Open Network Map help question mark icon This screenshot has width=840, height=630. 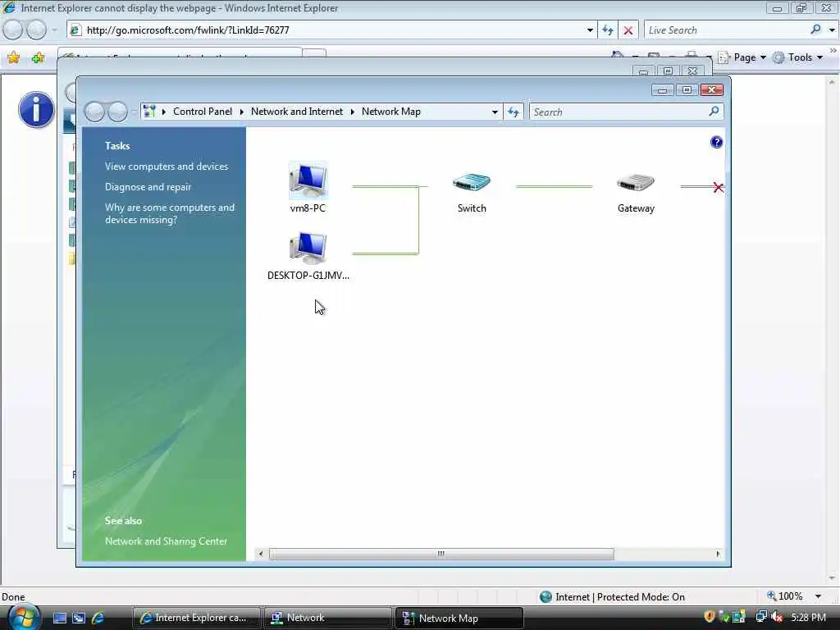716,142
